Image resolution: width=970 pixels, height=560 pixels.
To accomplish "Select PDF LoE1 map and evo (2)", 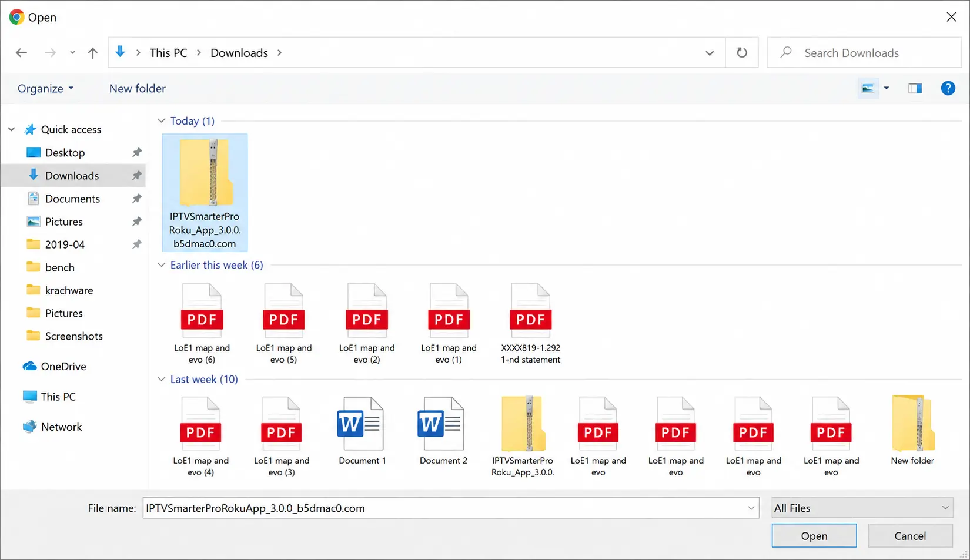I will (x=367, y=324).
